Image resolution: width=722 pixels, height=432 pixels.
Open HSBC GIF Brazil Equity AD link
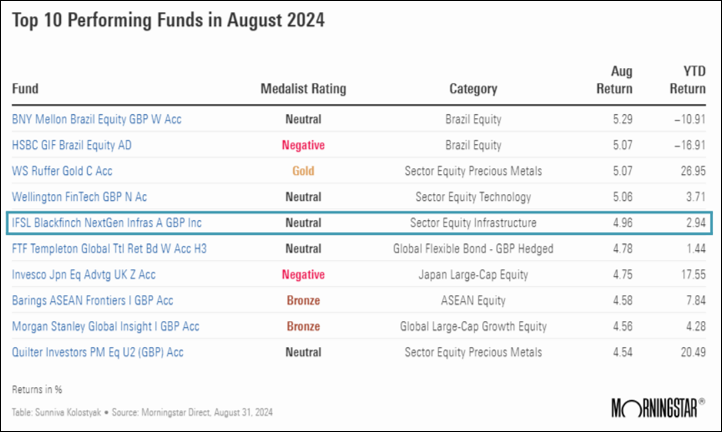click(72, 145)
